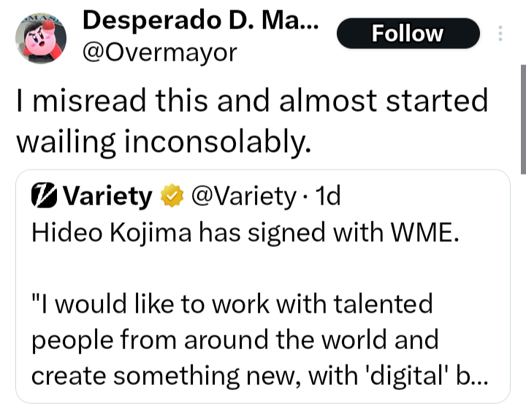Open the 1d timestamp

click(x=324, y=196)
